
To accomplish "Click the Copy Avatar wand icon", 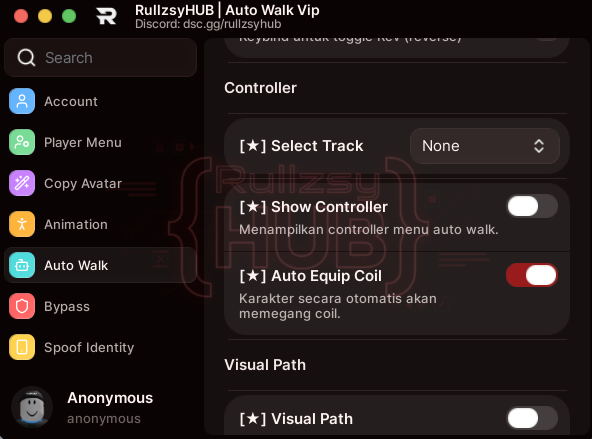I will (22, 183).
